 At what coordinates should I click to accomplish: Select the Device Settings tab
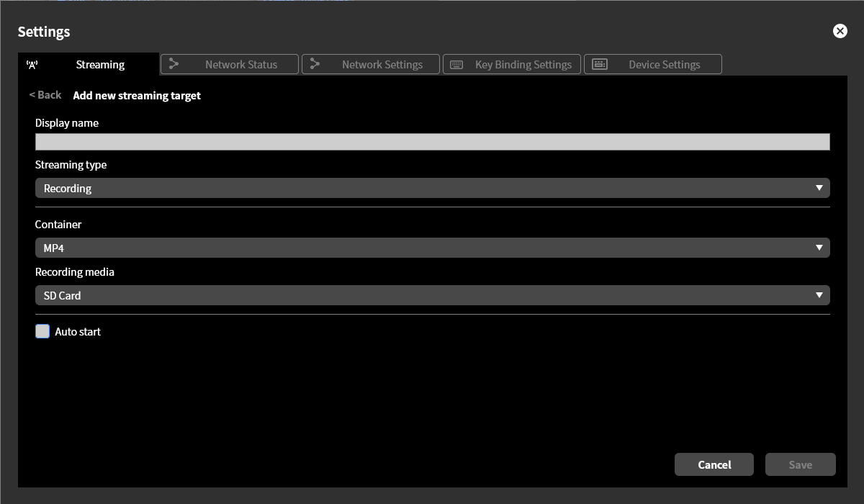[x=664, y=65]
